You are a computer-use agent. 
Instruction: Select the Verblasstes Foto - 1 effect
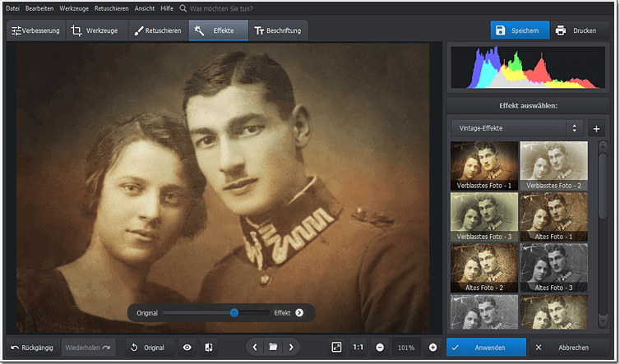(484, 166)
